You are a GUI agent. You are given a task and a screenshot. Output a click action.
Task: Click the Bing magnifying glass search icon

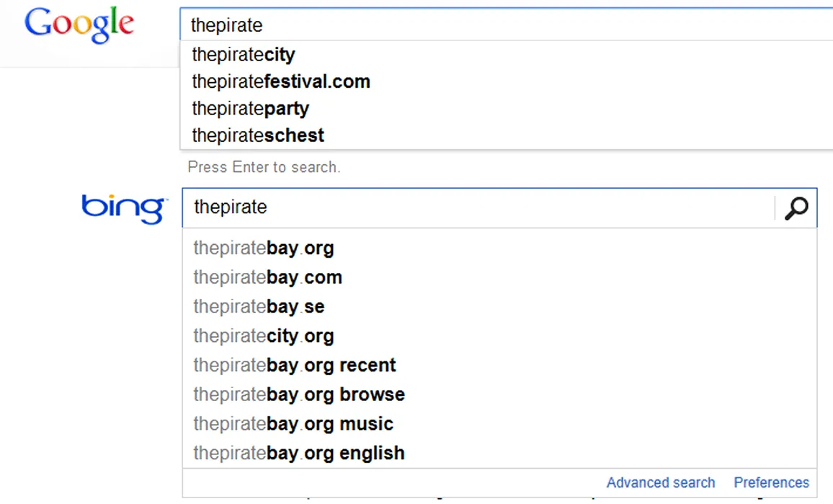point(796,208)
